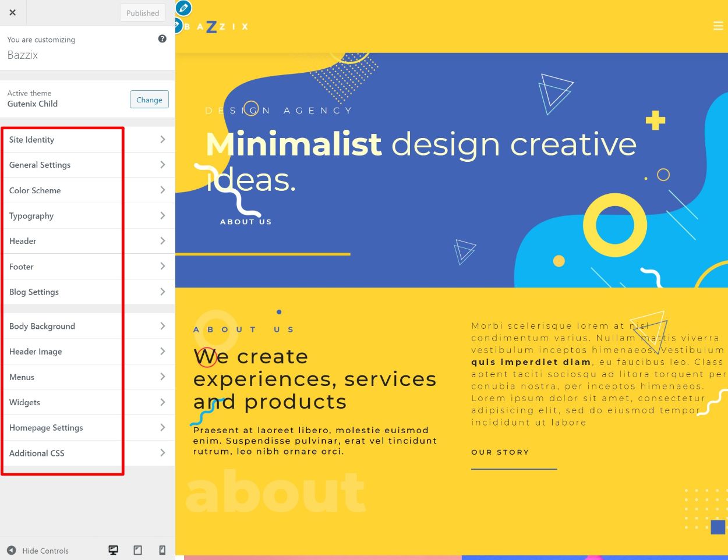Open the Site Identity section

click(x=87, y=140)
